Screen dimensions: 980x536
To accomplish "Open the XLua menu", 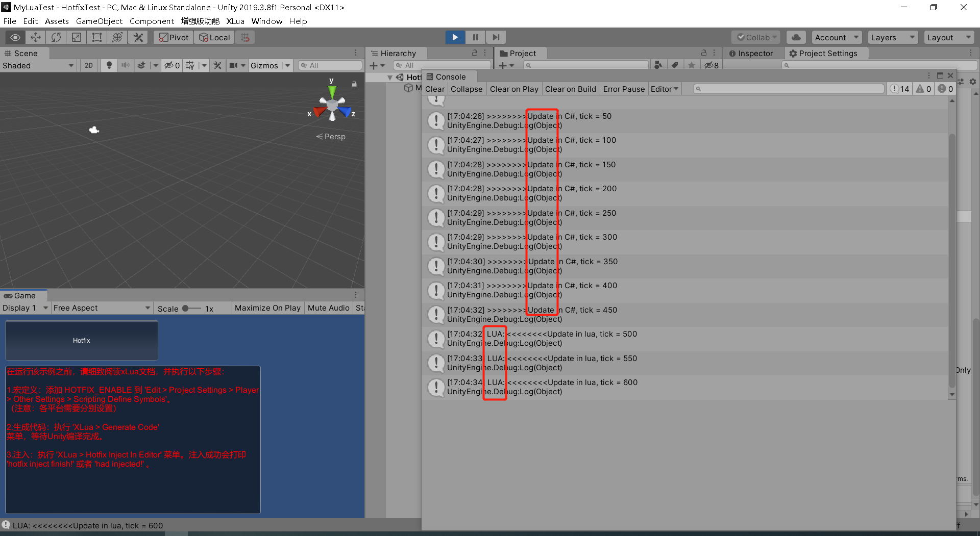I will [235, 21].
